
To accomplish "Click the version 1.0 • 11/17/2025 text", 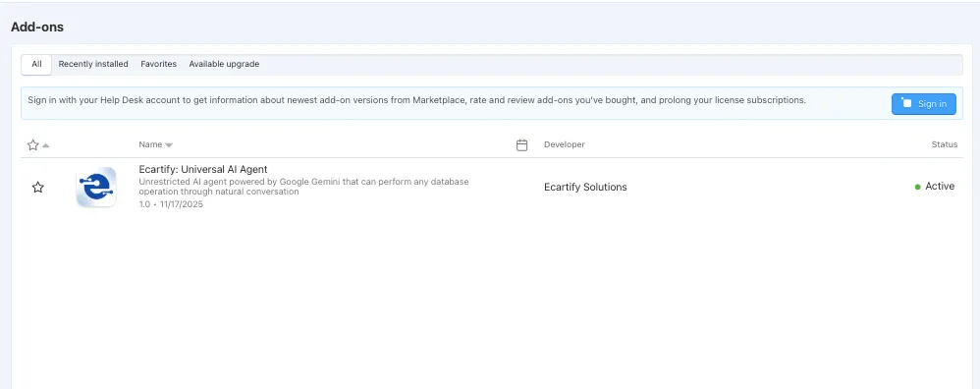I will tap(171, 204).
